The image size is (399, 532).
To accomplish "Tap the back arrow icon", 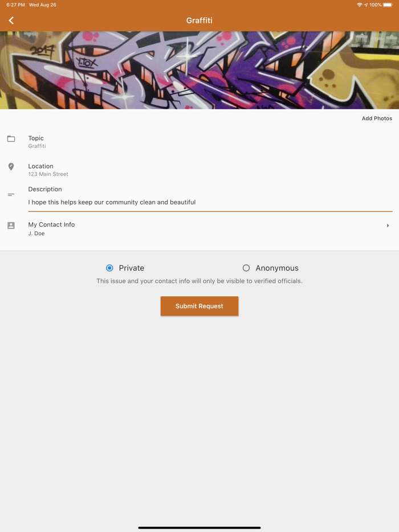I will 11,21.
